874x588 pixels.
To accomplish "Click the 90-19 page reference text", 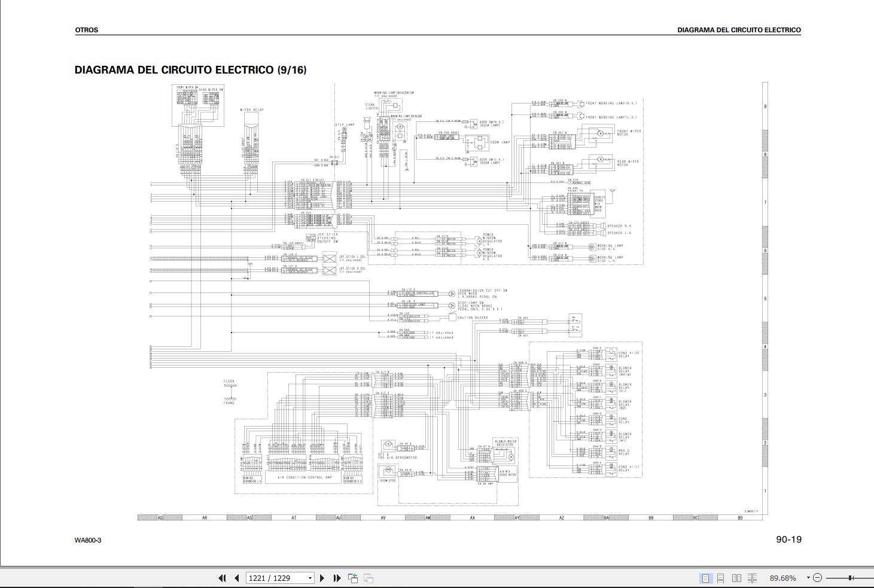I will point(788,539).
